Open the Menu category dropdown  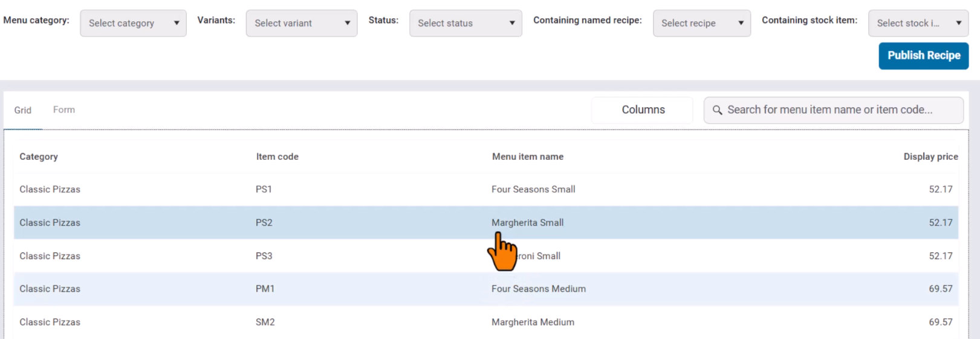click(133, 23)
